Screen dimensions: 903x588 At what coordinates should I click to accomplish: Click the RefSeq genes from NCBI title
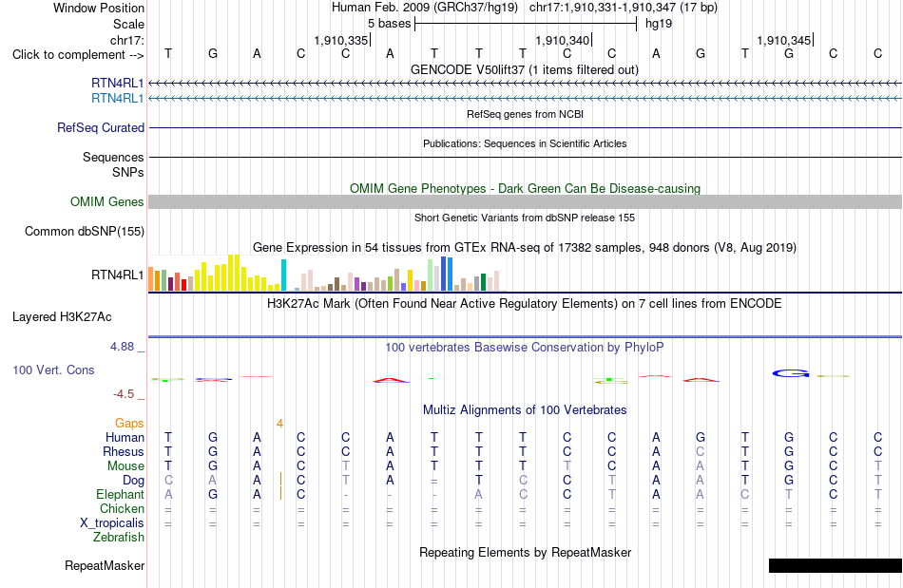pyautogui.click(x=525, y=114)
